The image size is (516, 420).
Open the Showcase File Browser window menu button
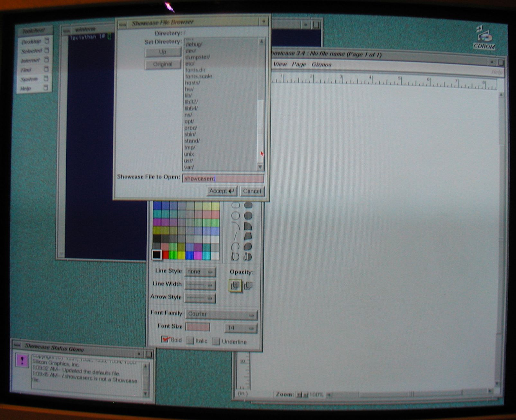coord(122,23)
